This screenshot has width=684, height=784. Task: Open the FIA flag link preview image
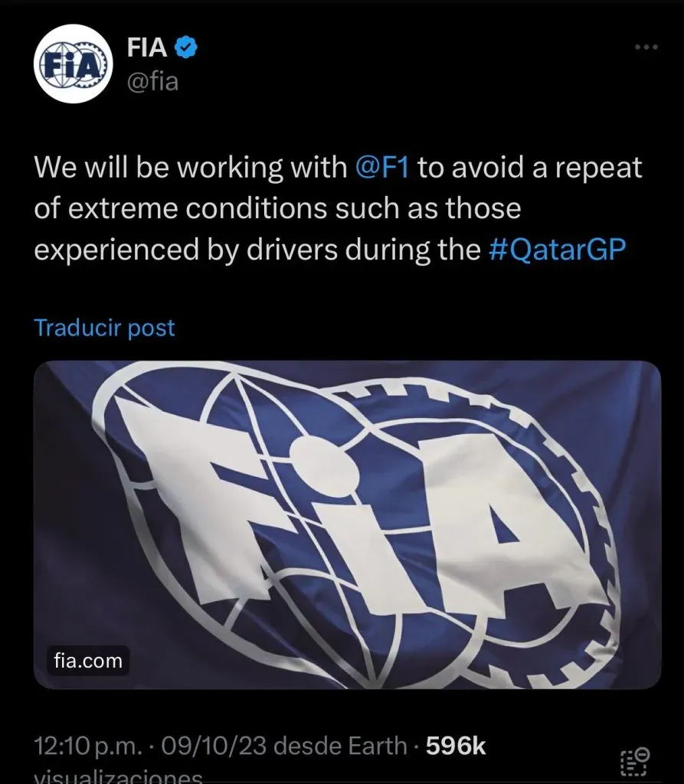pyautogui.click(x=347, y=524)
